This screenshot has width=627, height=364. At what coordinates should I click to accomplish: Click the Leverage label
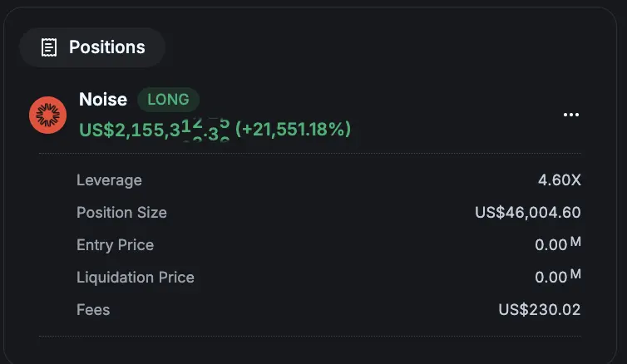[109, 180]
